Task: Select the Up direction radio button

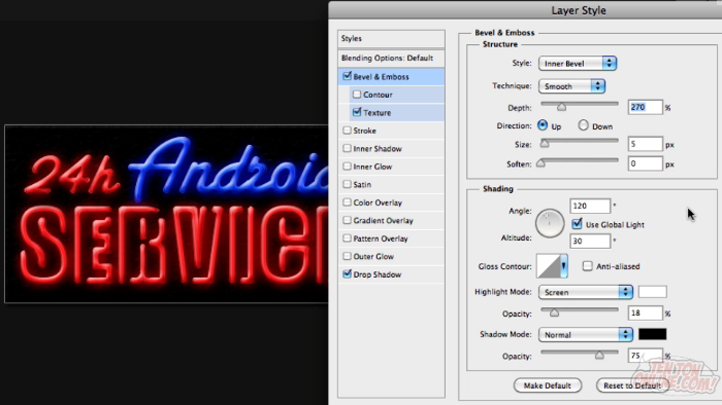Action: (x=542, y=125)
